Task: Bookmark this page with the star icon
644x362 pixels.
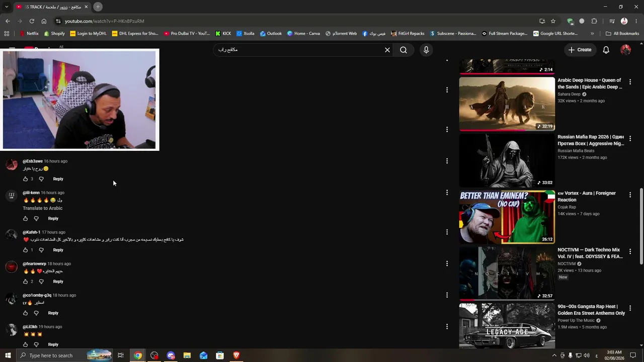Action: 553,21
